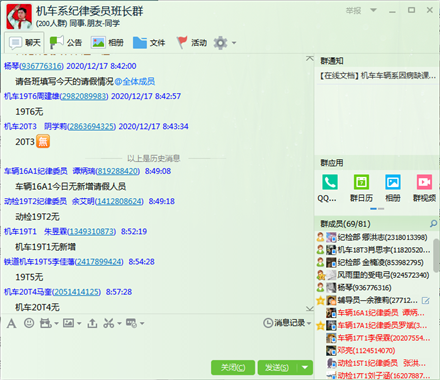Click the 举报 report link
This screenshot has height=380, width=440.
353,11
